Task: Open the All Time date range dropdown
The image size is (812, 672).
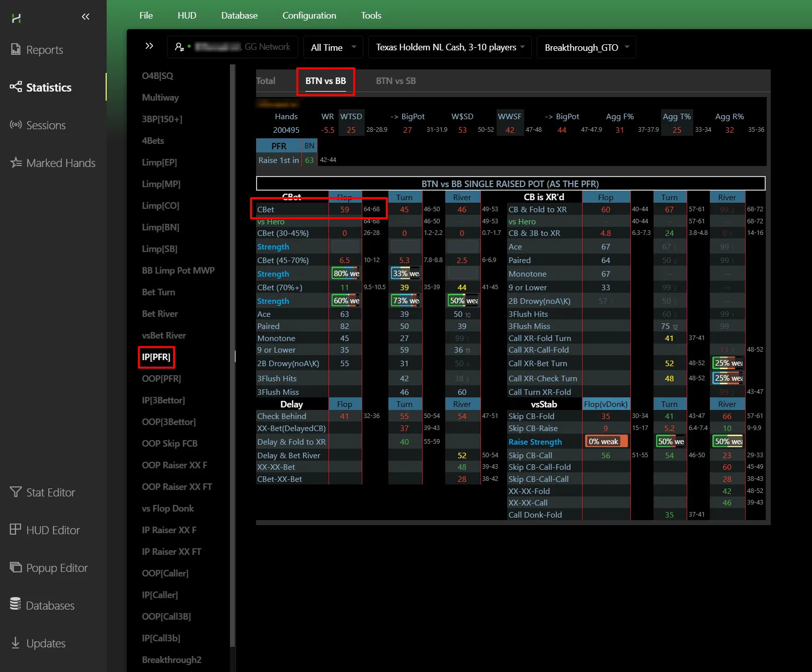Action: coord(333,47)
